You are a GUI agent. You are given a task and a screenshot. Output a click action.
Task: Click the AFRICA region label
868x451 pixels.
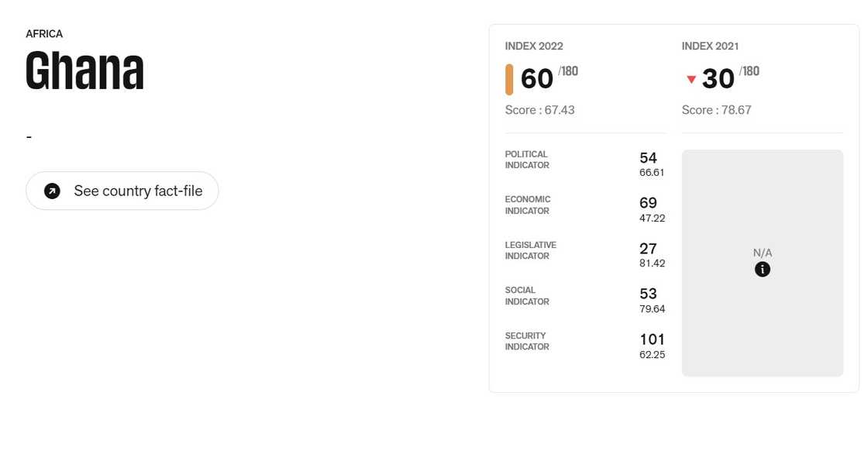[44, 33]
